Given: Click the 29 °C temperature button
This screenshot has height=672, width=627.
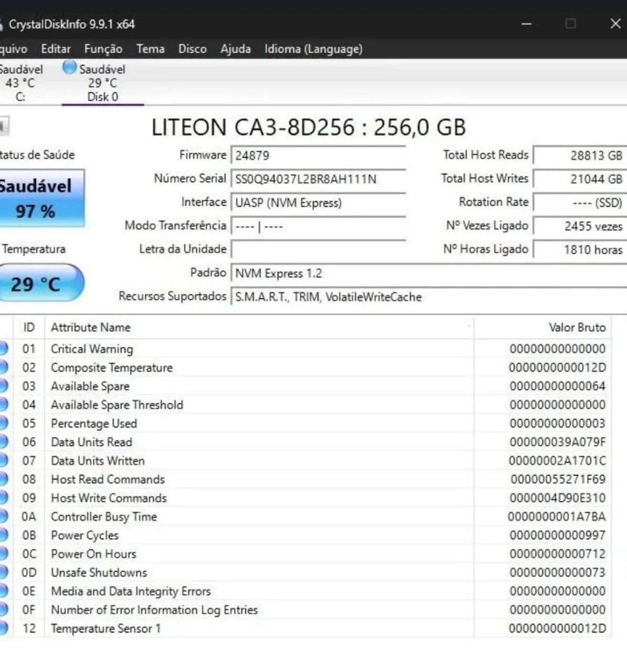Looking at the screenshot, I should pos(41,283).
